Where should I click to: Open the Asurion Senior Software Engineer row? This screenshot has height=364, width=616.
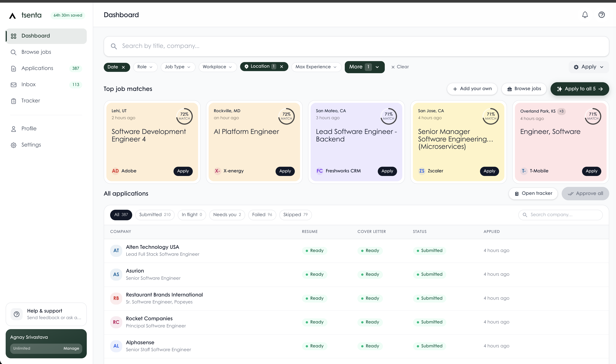coord(356,274)
